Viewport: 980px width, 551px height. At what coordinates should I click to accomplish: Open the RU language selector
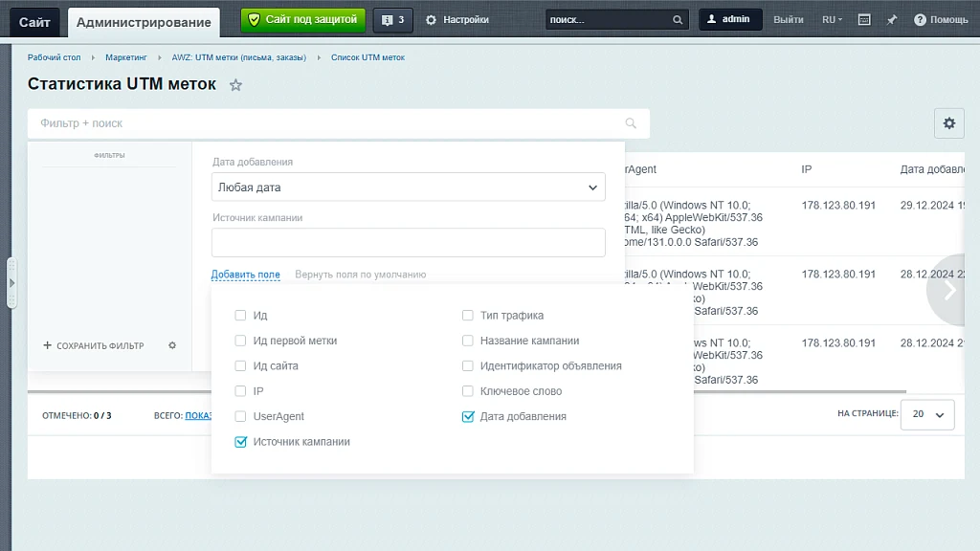pyautogui.click(x=832, y=20)
